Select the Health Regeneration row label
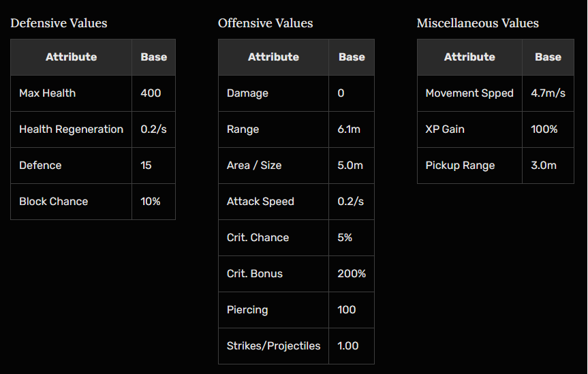This screenshot has height=374, width=588. (72, 129)
